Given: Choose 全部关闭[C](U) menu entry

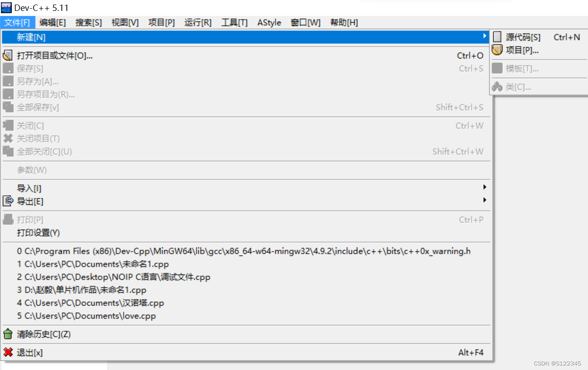Looking at the screenshot, I should [246, 152].
